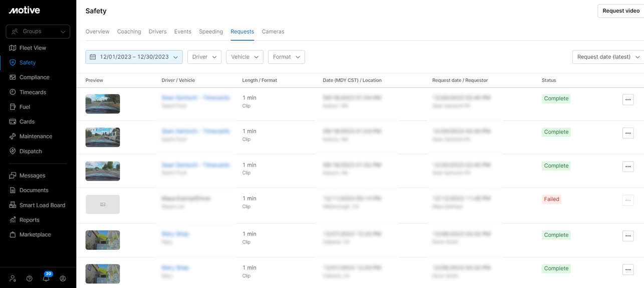Image resolution: width=644 pixels, height=288 pixels.
Task: Open more options for the first request
Action: click(x=627, y=100)
